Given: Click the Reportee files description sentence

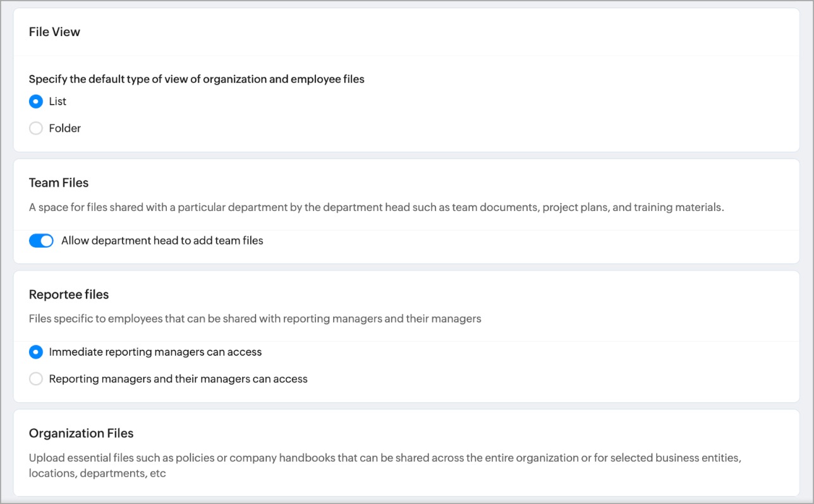Looking at the screenshot, I should pyautogui.click(x=255, y=319).
